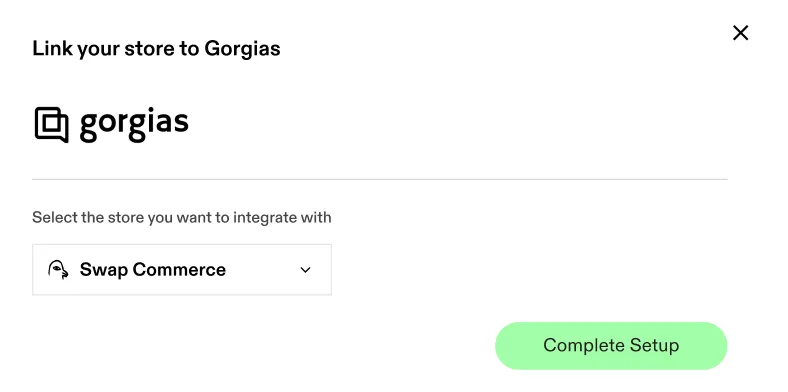Click the Link your store to Gorgias heading
The image size is (788, 392).
pyautogui.click(x=156, y=49)
